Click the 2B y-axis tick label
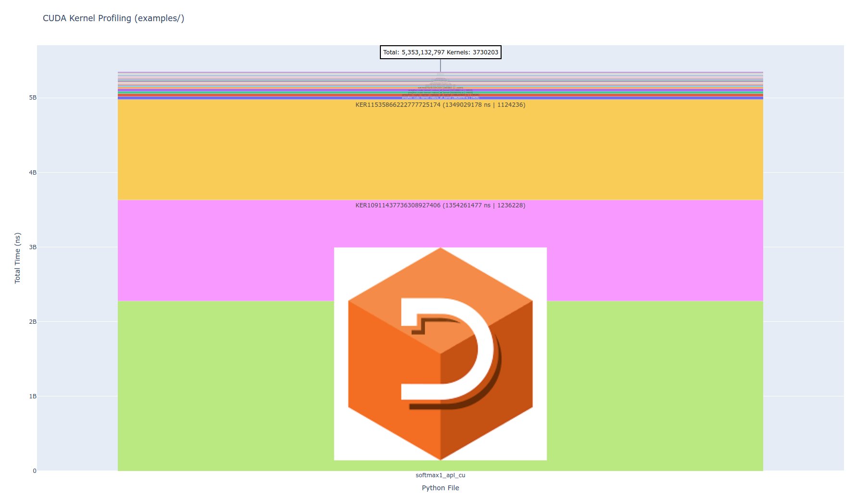The image size is (868, 496). pos(33,321)
